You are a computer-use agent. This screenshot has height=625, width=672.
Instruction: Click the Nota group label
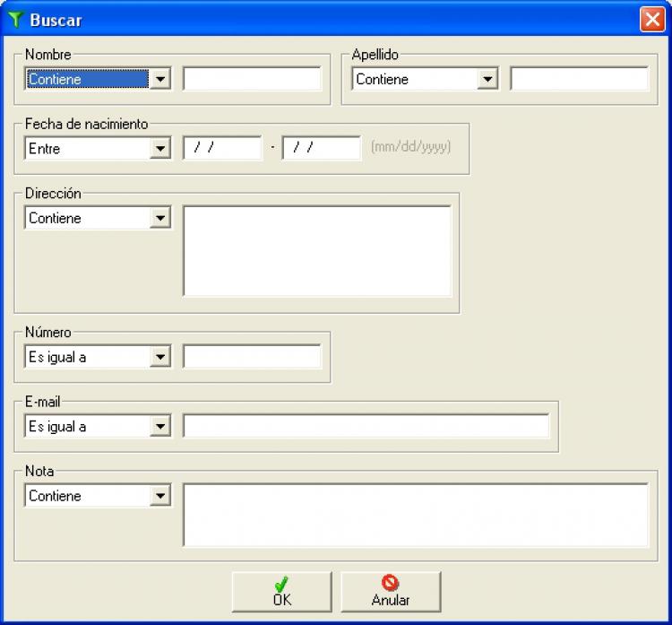pos(39,471)
